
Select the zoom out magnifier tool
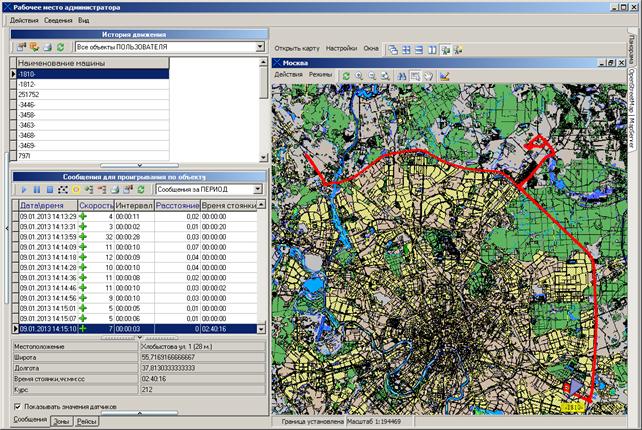click(372, 76)
